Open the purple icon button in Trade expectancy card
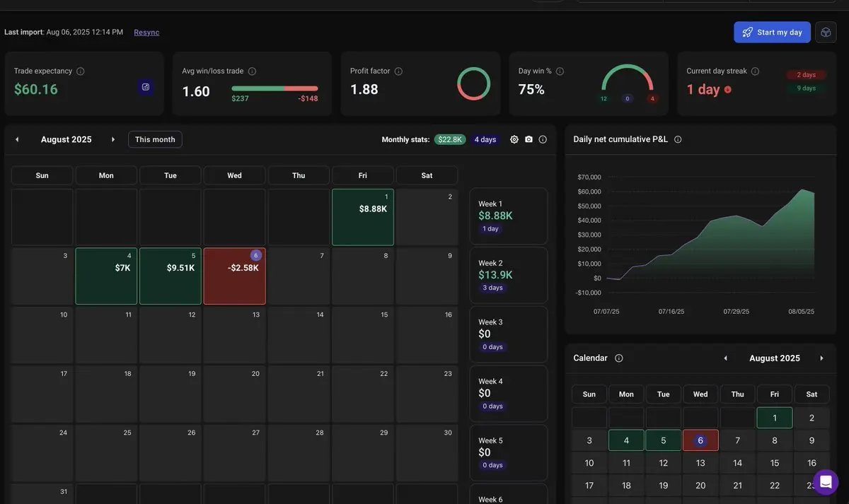Image resolution: width=849 pixels, height=504 pixels. tap(146, 87)
